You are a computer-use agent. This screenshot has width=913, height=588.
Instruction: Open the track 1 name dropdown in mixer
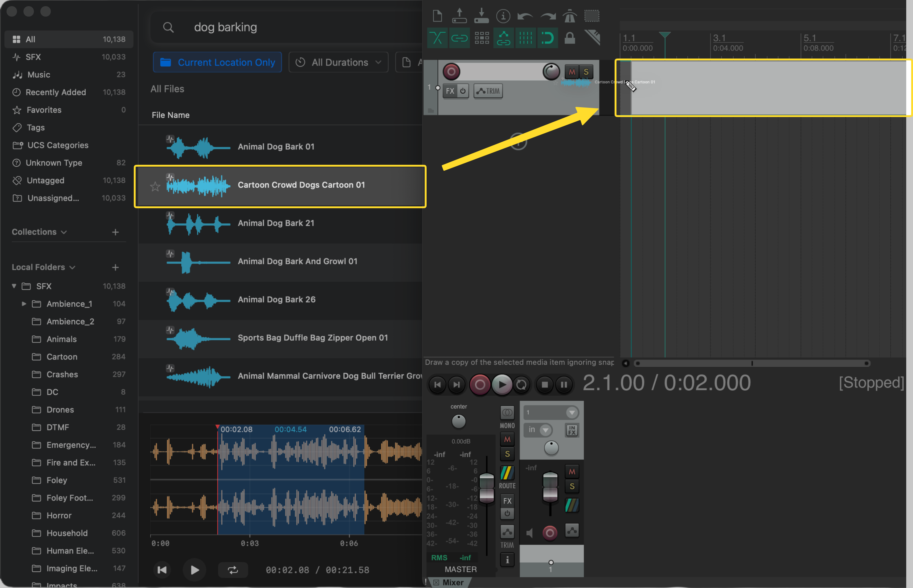click(551, 412)
